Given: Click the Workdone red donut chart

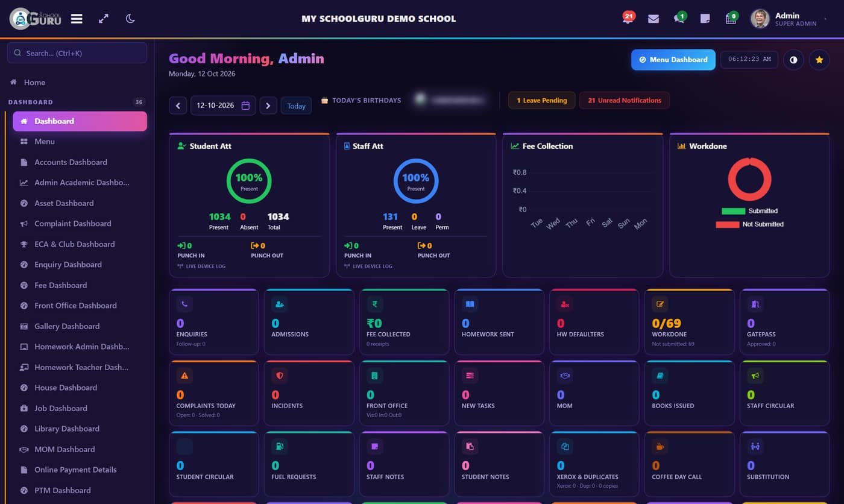Looking at the screenshot, I should 750,179.
